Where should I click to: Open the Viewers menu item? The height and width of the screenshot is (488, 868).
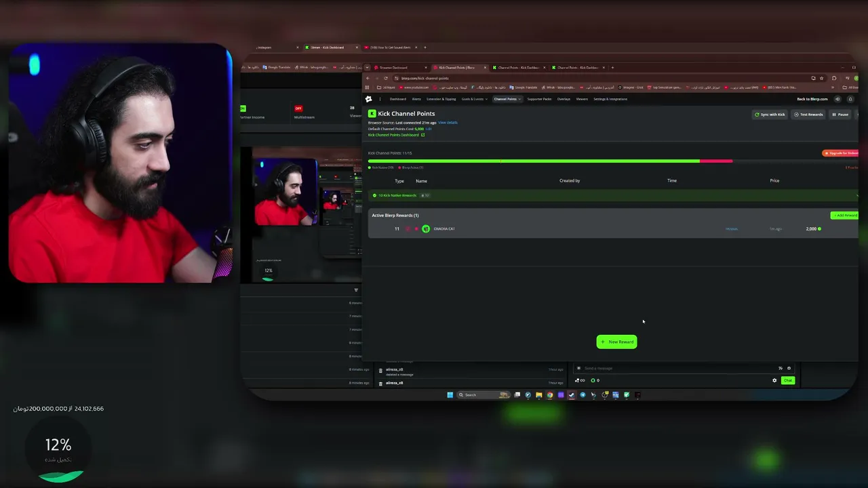(582, 99)
